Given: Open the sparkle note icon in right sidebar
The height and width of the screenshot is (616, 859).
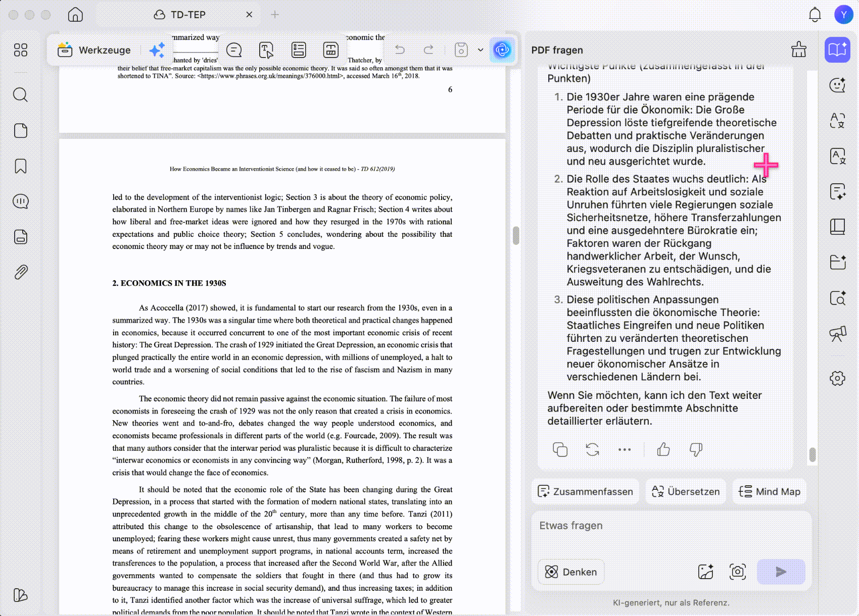Looking at the screenshot, I should (x=837, y=191).
